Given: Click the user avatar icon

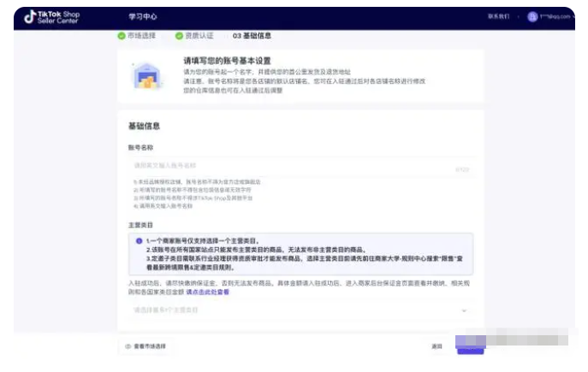Looking at the screenshot, I should coord(532,16).
